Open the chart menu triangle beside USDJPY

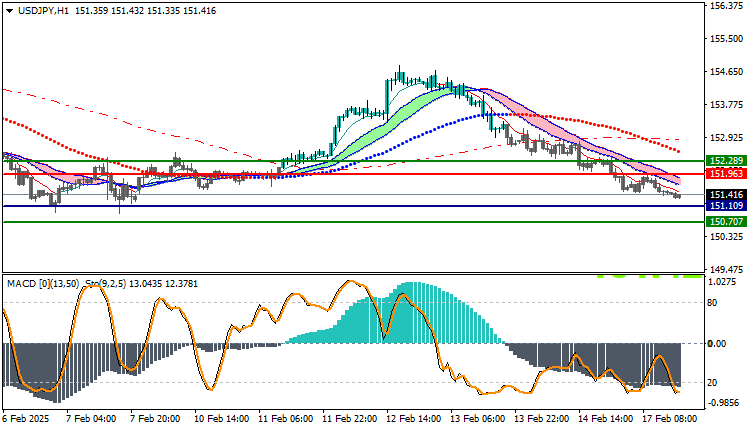10,11
